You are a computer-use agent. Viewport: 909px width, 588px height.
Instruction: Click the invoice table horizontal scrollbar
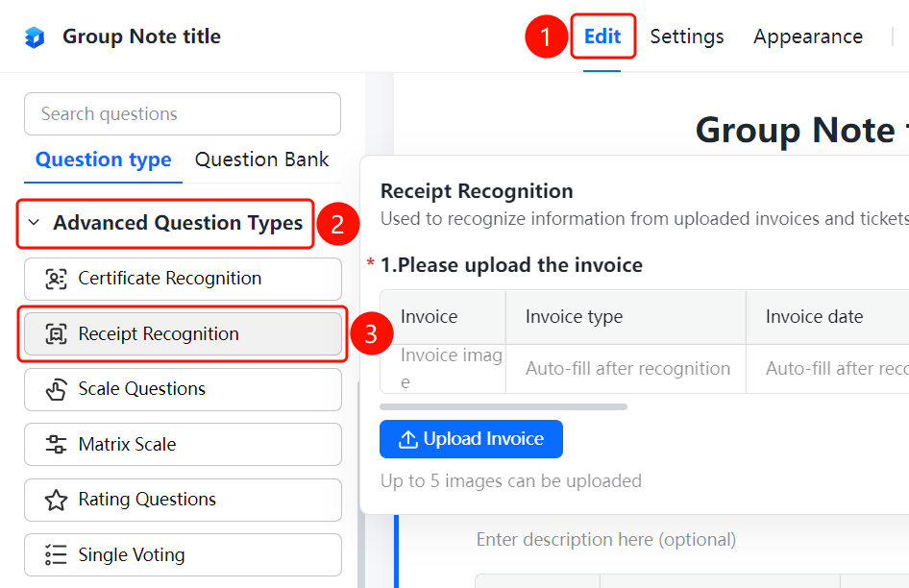(x=504, y=407)
